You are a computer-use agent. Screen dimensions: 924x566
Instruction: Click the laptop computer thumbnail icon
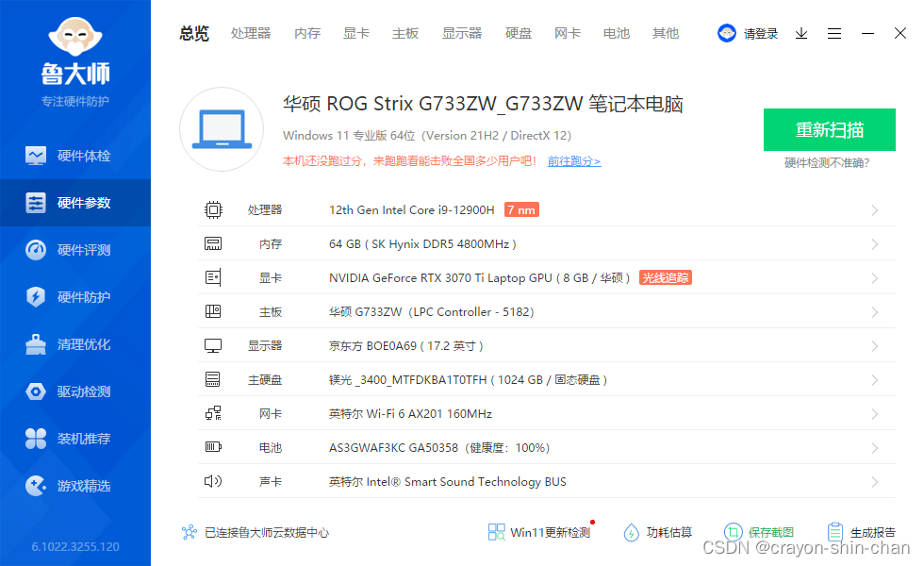tap(222, 129)
